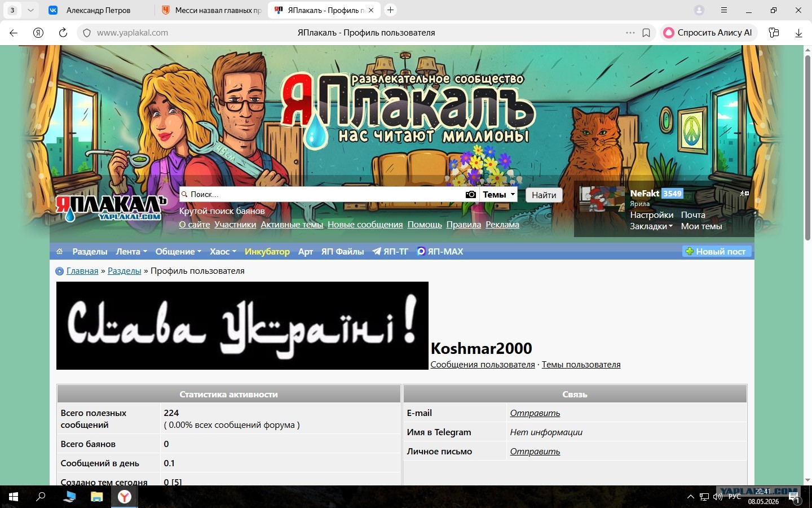Viewport: 812px width, 508px height.
Task: Open NeFakt's avatar thumbnail
Action: tap(602, 199)
